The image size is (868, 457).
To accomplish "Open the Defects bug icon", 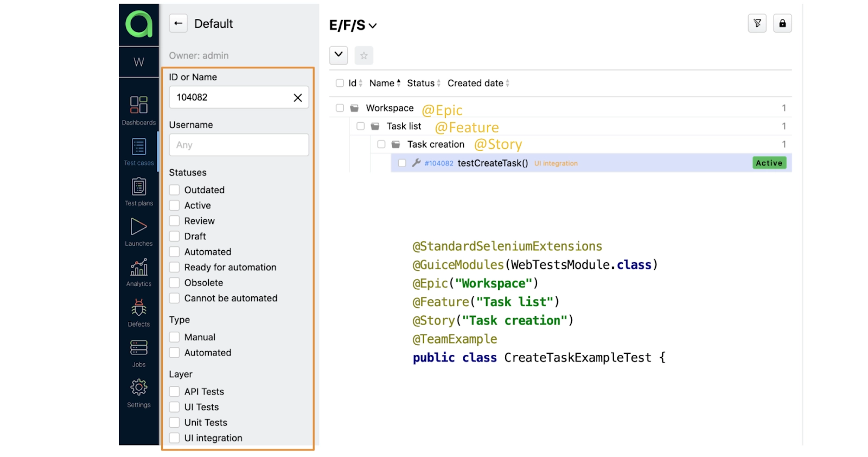I will pyautogui.click(x=139, y=313).
